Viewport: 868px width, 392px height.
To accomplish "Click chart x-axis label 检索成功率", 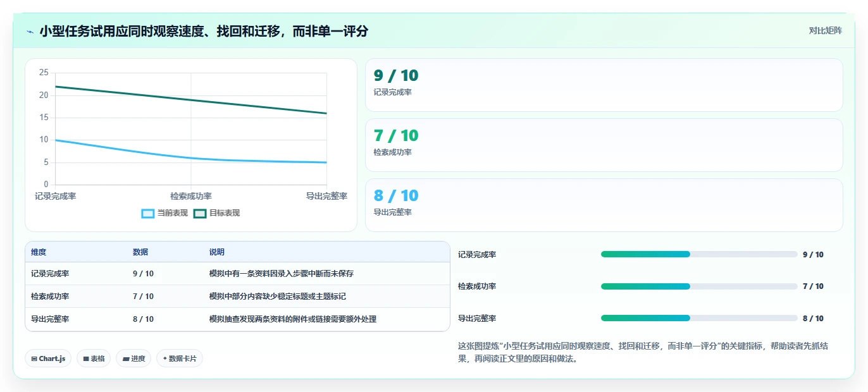I will tap(191, 197).
